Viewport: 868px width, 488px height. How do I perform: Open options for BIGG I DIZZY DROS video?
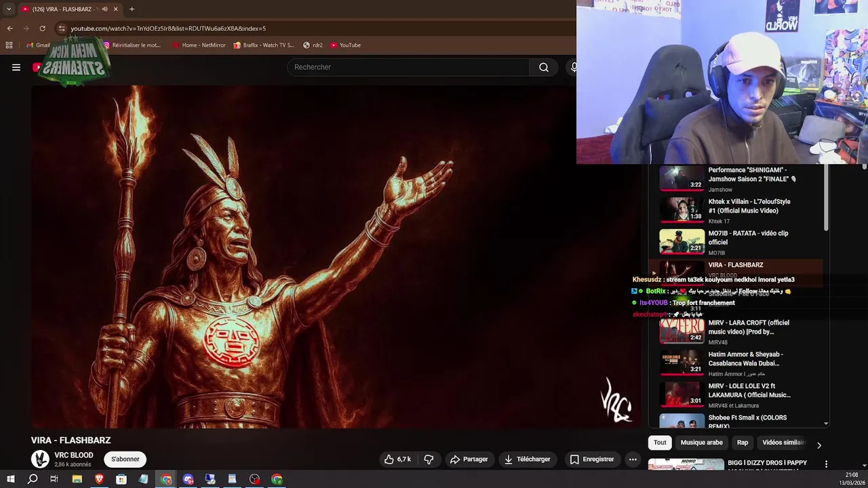tap(826, 464)
